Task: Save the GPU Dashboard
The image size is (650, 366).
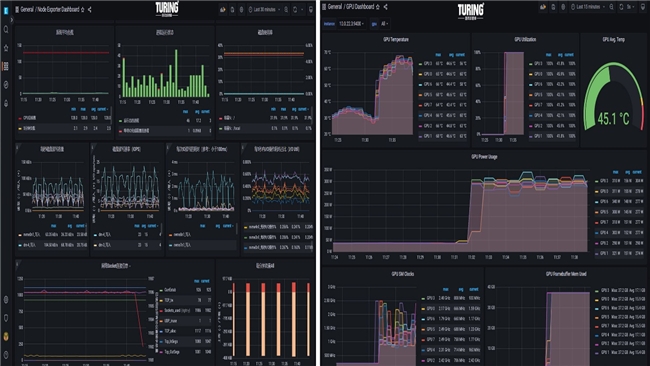Action: [553, 7]
